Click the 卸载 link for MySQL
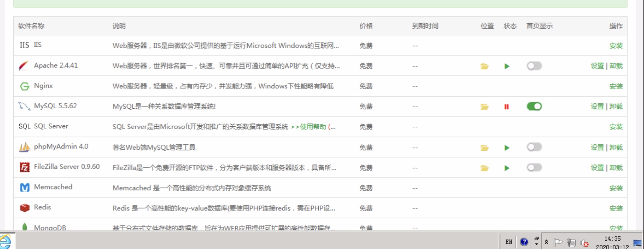The width and height of the screenshot is (644, 249). tap(616, 106)
